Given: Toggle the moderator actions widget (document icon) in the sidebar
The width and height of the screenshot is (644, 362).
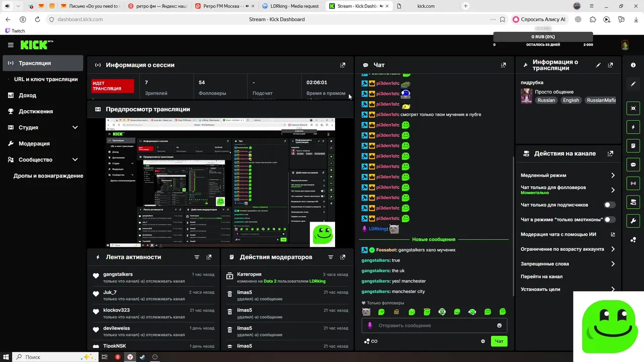Looking at the screenshot, I should pos(633,146).
